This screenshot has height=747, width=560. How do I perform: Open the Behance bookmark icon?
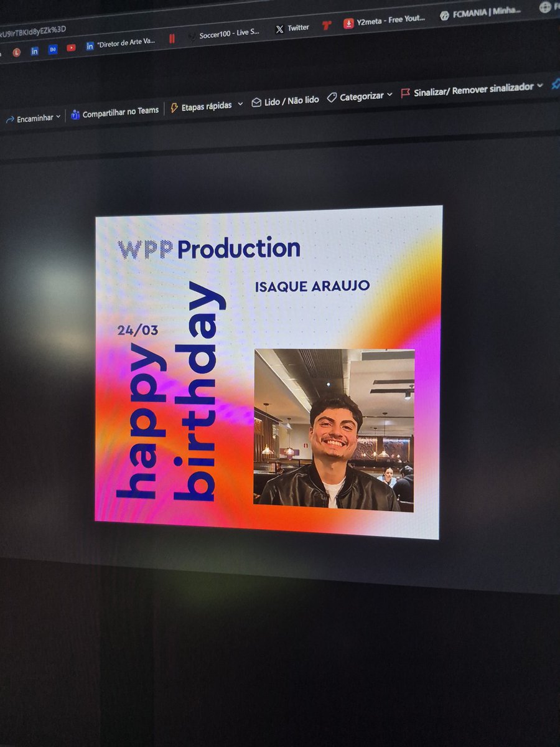pos(53,50)
